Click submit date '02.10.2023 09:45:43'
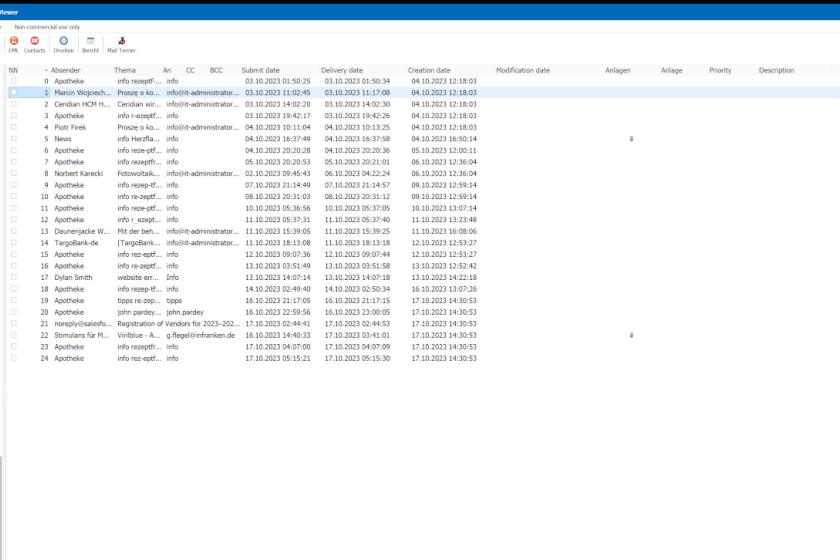This screenshot has height=560, width=840. (278, 173)
